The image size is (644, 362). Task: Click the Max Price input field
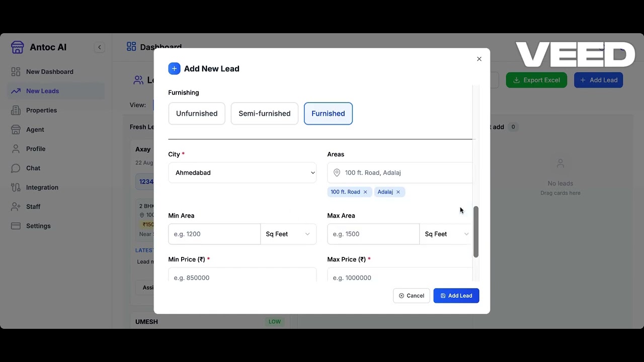(400, 275)
